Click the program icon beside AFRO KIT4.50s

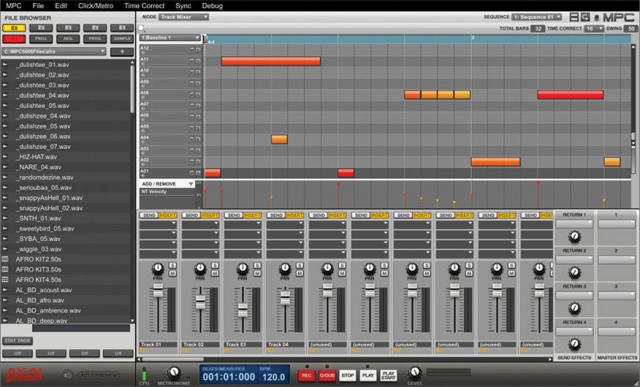[x=5, y=280]
